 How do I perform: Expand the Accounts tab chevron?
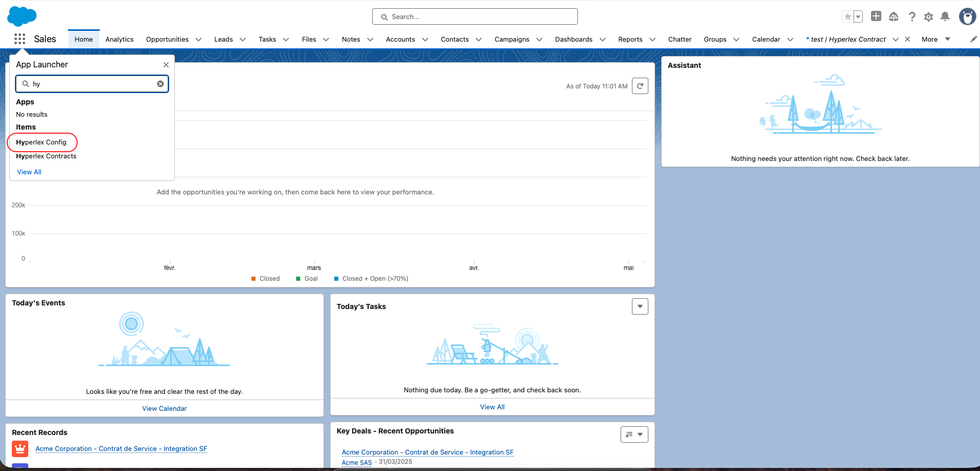tap(425, 40)
